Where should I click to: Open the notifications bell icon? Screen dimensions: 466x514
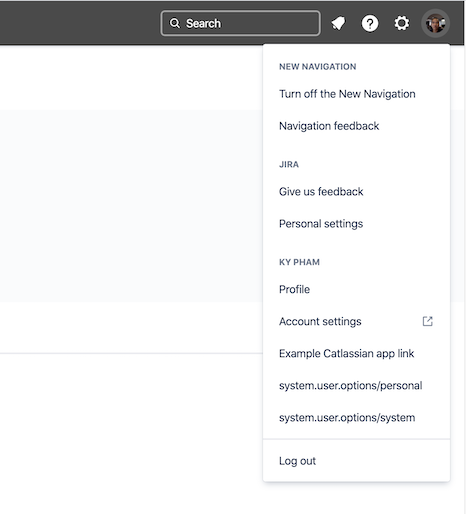tap(338, 23)
